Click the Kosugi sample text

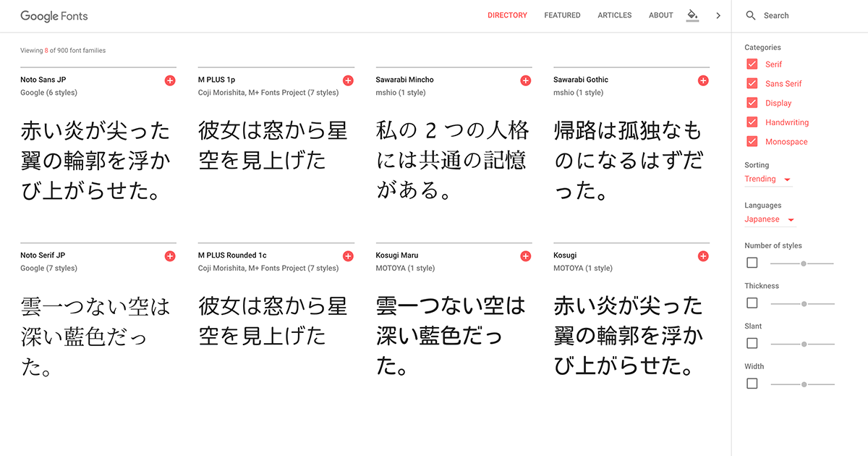click(x=628, y=337)
